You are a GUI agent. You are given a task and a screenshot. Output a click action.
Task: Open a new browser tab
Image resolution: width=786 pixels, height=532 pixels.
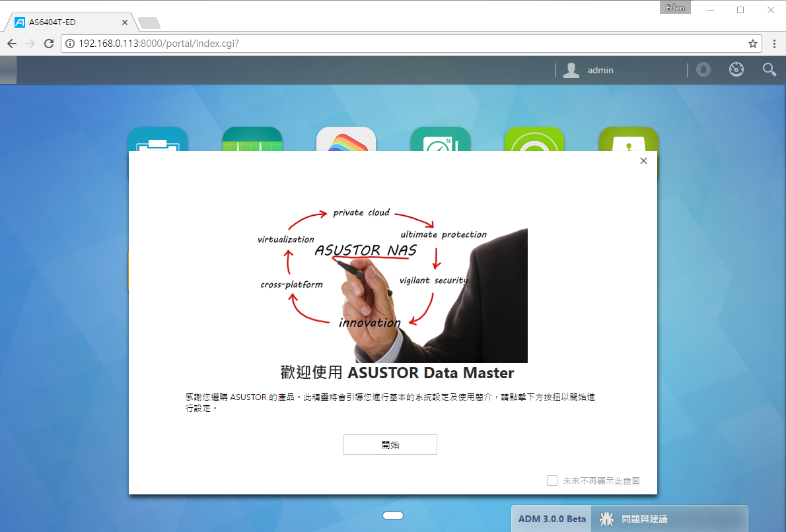click(149, 22)
